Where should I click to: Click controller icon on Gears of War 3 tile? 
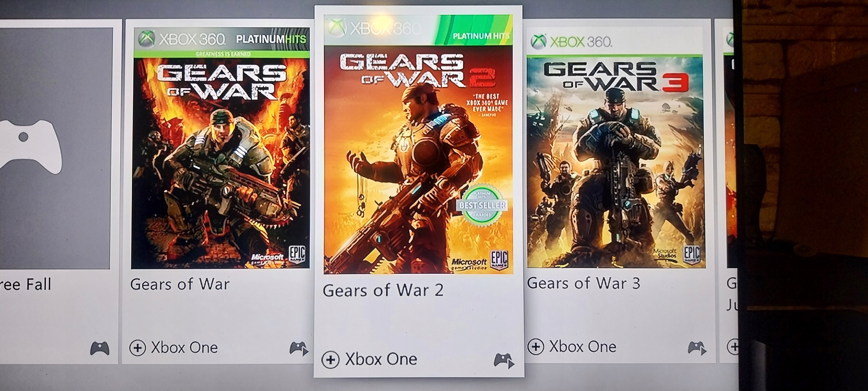tap(697, 348)
